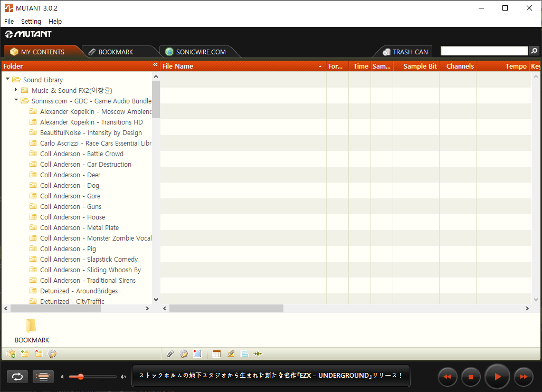This screenshot has height=392, width=542.
Task: Select Coll Anderson - Slapstick Comedy folder
Action: click(x=89, y=259)
